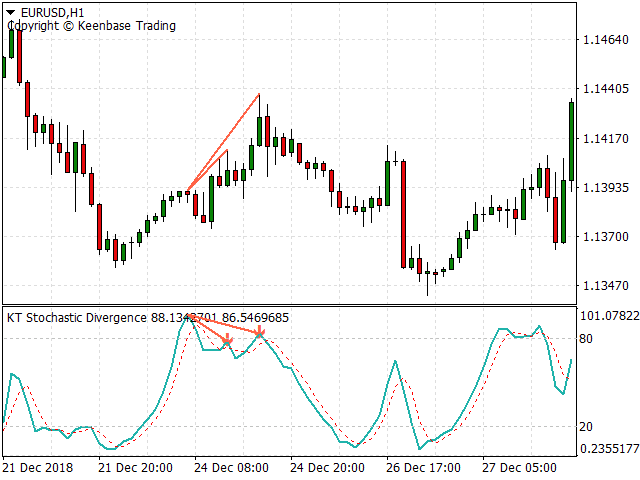Click the 1.13470 price label
The image size is (640, 480).
pos(606,286)
